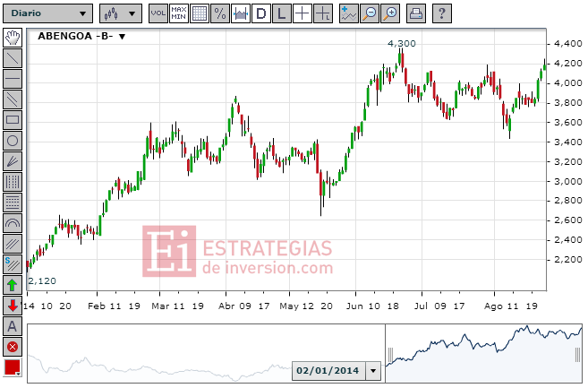Print the chart
Viewport: 588px width, 388px height.
[416, 13]
